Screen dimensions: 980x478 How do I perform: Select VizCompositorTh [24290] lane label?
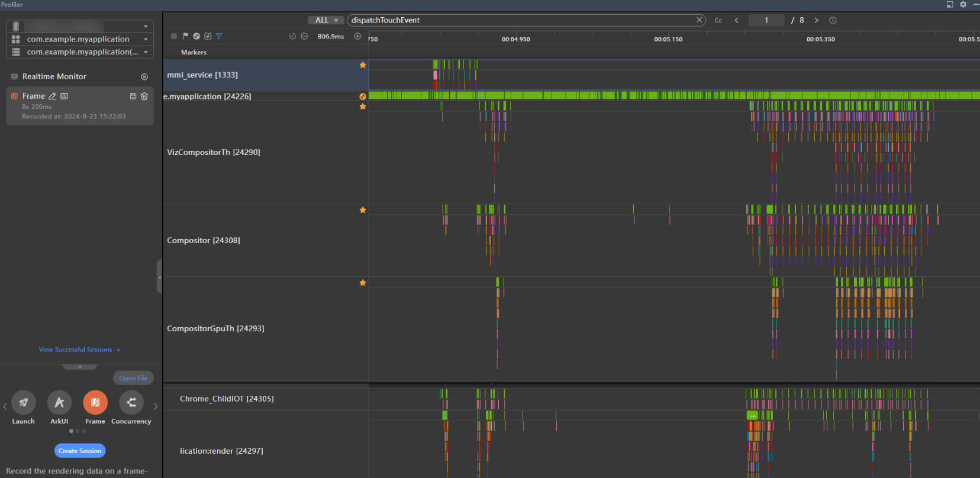point(214,152)
